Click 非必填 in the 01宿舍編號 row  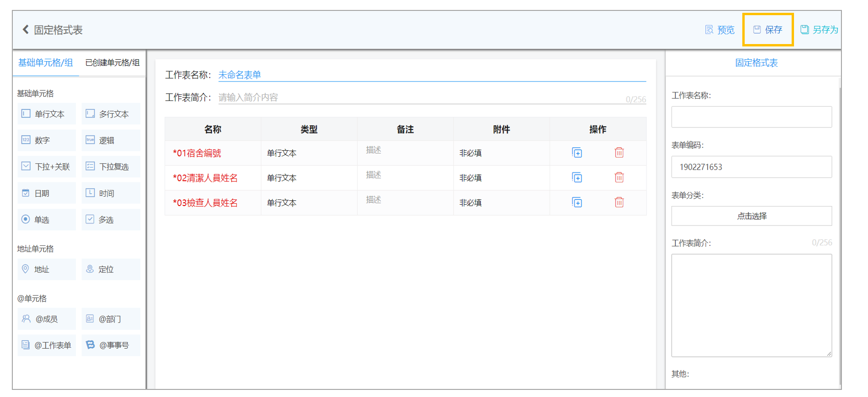click(x=471, y=153)
